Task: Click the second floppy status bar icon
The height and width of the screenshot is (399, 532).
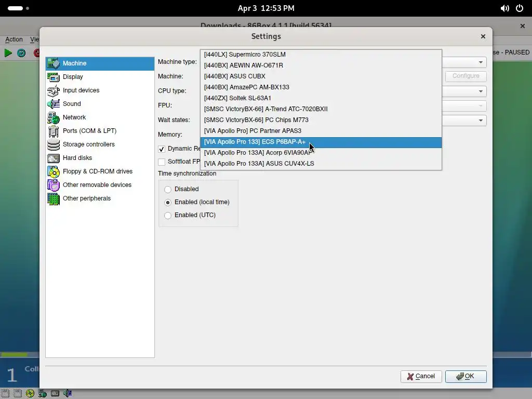Action: click(x=17, y=393)
